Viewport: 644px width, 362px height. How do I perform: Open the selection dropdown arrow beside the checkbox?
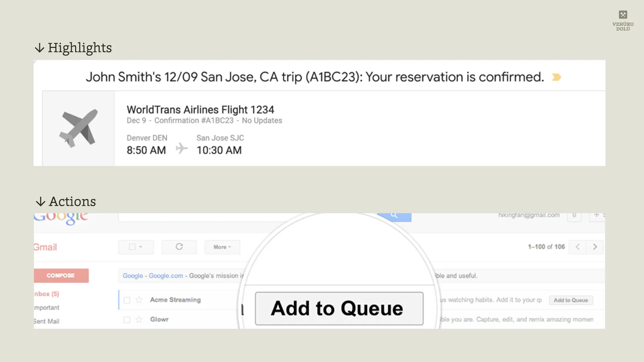click(140, 247)
